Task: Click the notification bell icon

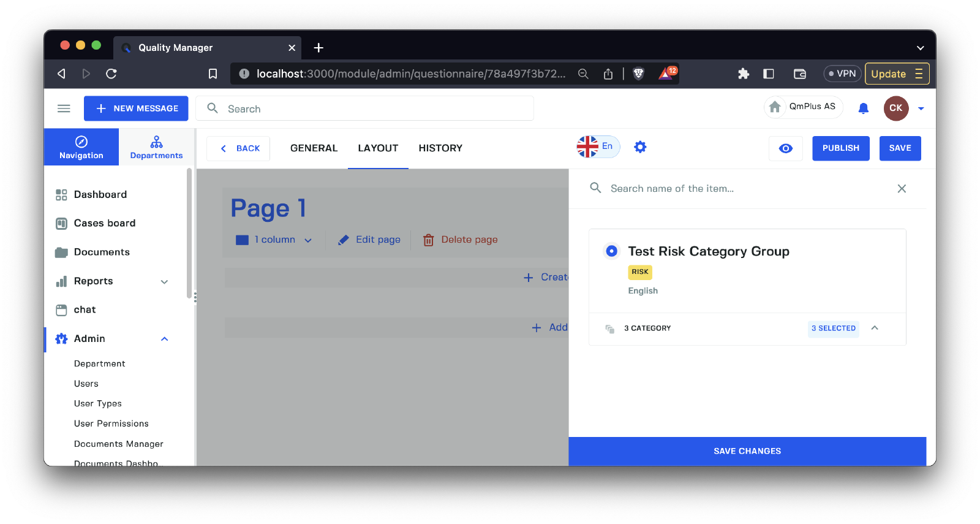Action: click(x=863, y=108)
